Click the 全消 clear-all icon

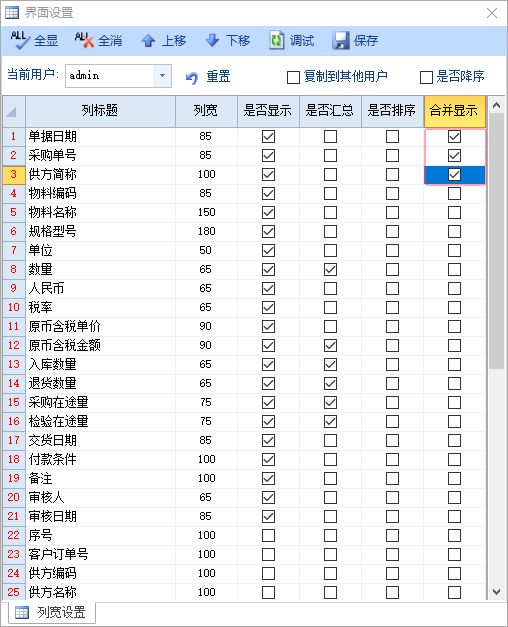(84, 40)
